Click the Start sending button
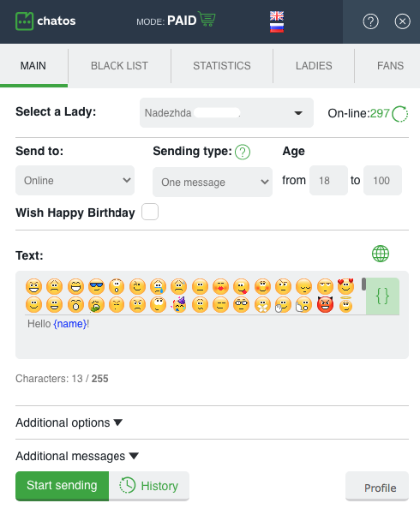Image resolution: width=420 pixels, height=509 pixels. point(62,486)
